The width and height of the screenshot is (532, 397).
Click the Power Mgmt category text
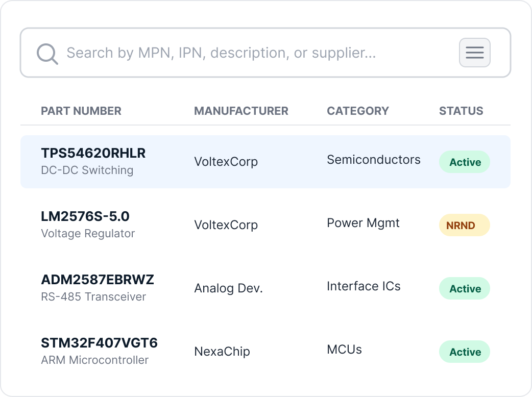[x=363, y=223]
